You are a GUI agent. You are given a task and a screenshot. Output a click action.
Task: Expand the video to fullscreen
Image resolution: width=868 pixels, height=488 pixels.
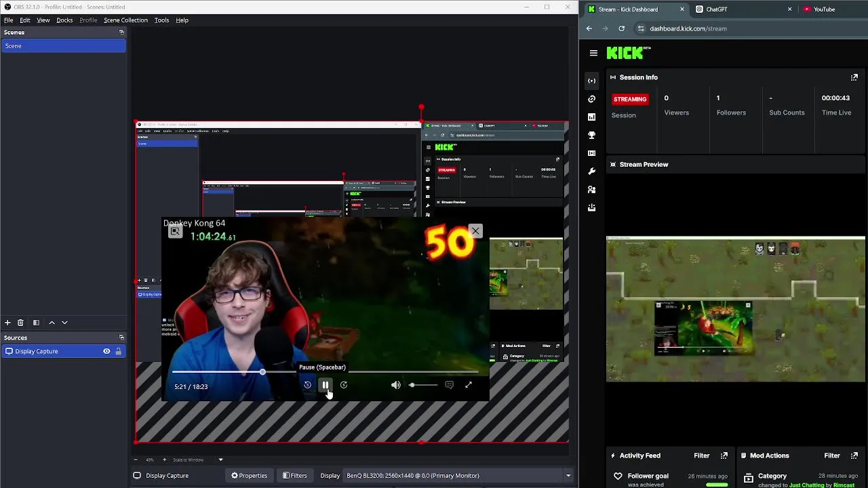click(x=468, y=385)
